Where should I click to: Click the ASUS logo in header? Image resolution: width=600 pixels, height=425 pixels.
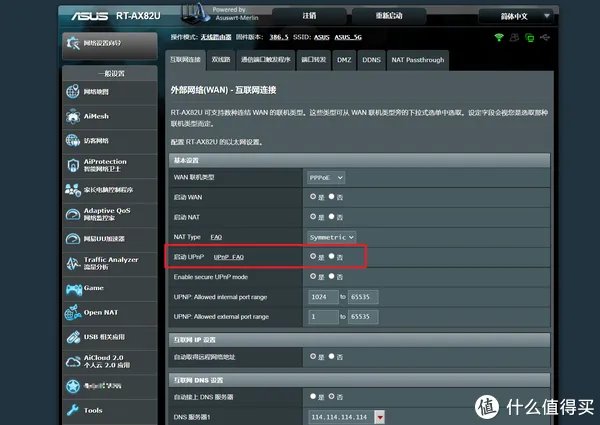coord(90,16)
